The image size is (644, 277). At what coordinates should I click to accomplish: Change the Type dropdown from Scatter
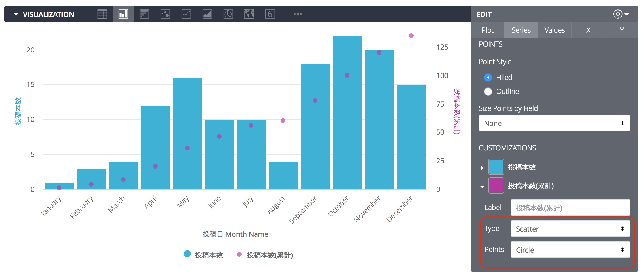coord(570,229)
